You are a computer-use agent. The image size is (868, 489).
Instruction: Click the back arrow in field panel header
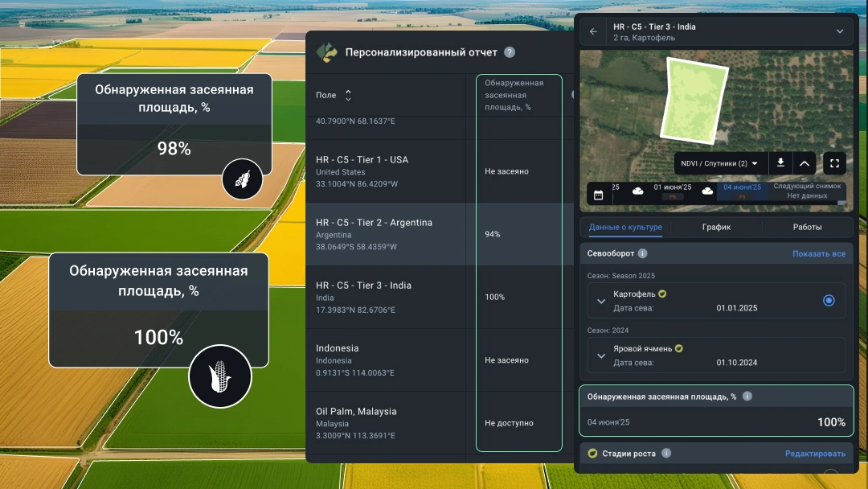[x=593, y=31]
